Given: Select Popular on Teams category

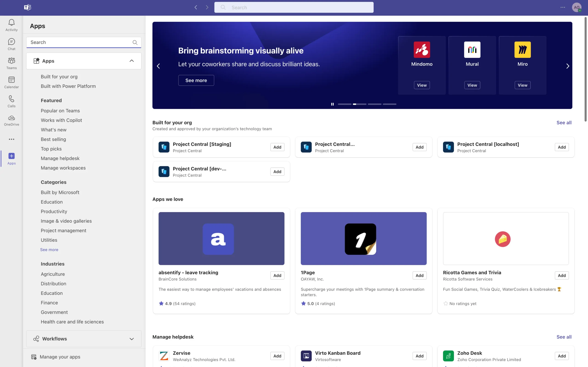Looking at the screenshot, I should (x=60, y=111).
